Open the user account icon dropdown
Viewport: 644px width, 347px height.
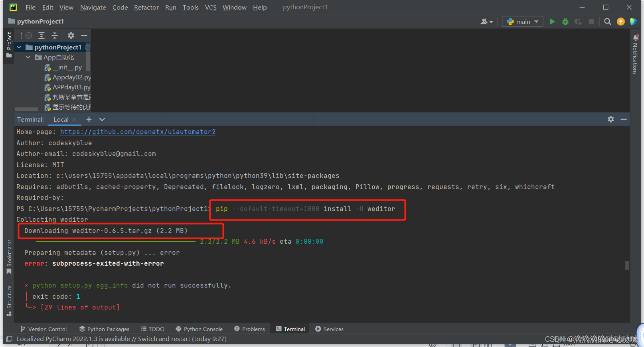point(486,22)
